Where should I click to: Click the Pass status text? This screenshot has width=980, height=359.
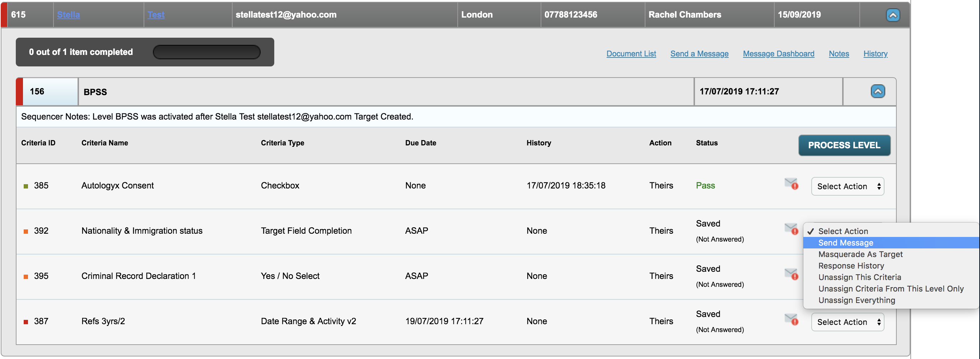[x=705, y=185]
